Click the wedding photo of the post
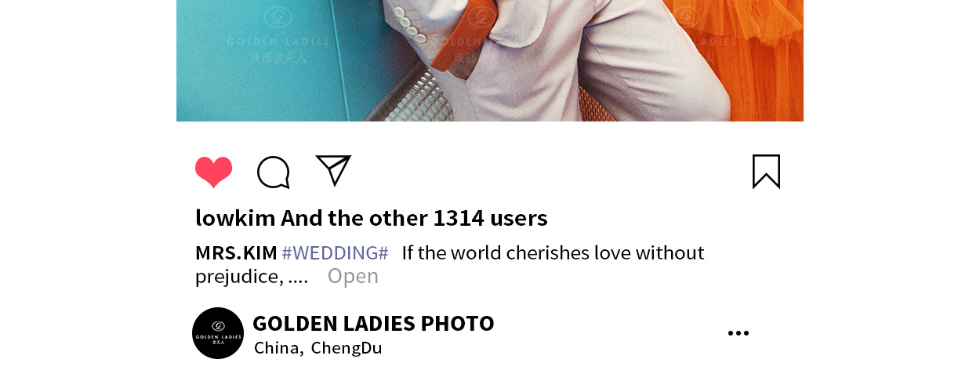 click(490, 60)
